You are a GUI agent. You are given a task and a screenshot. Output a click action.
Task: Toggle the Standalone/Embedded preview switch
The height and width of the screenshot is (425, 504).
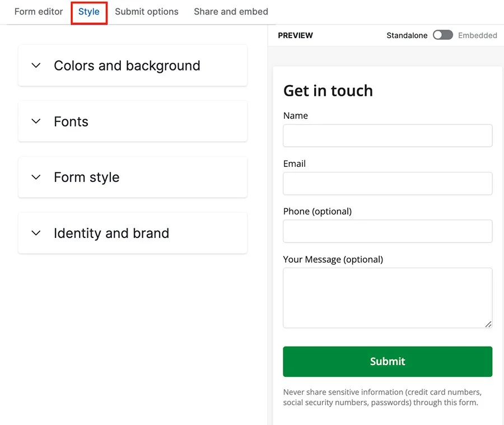pyautogui.click(x=442, y=35)
